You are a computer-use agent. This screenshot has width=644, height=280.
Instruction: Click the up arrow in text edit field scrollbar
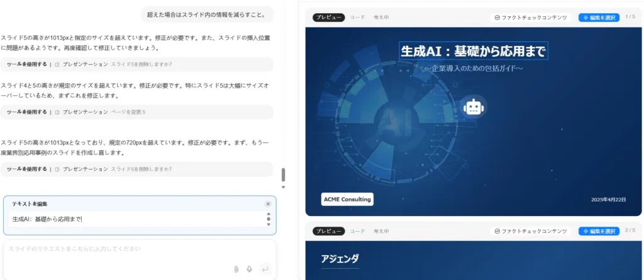pos(269,214)
